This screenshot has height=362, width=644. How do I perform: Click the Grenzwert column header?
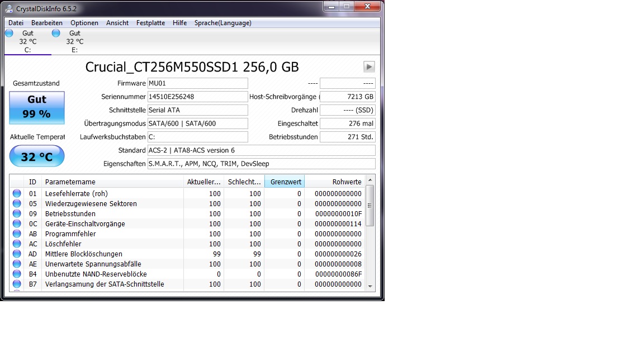[285, 182]
